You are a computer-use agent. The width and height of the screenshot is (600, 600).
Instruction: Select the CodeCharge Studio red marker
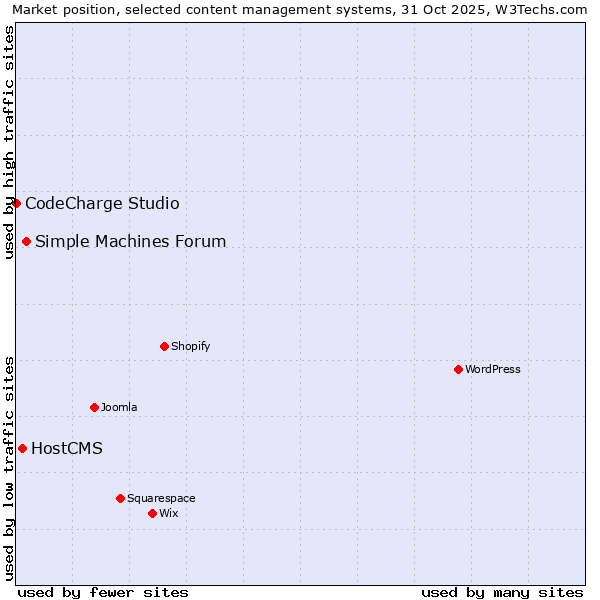click(16, 203)
